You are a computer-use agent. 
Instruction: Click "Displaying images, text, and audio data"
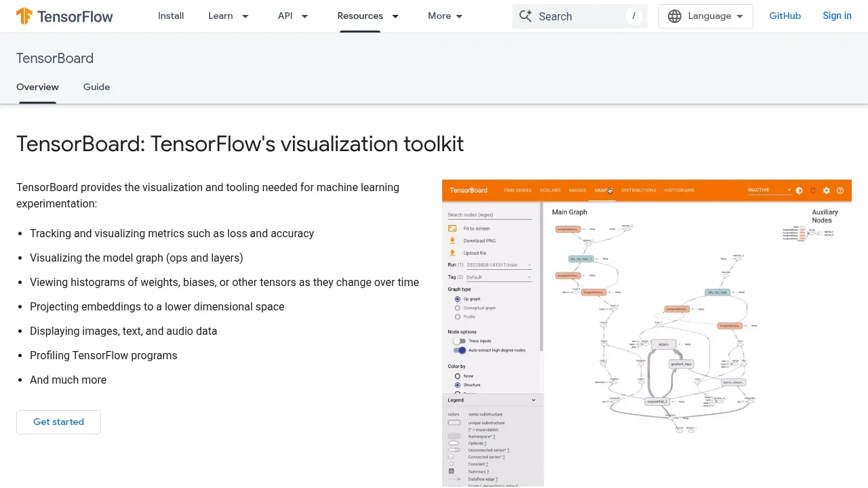coord(123,331)
